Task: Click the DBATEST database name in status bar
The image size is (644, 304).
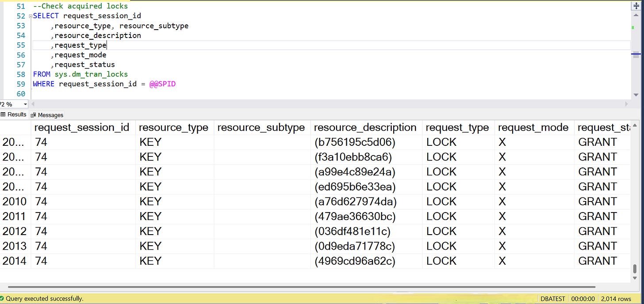Action: coord(552,299)
